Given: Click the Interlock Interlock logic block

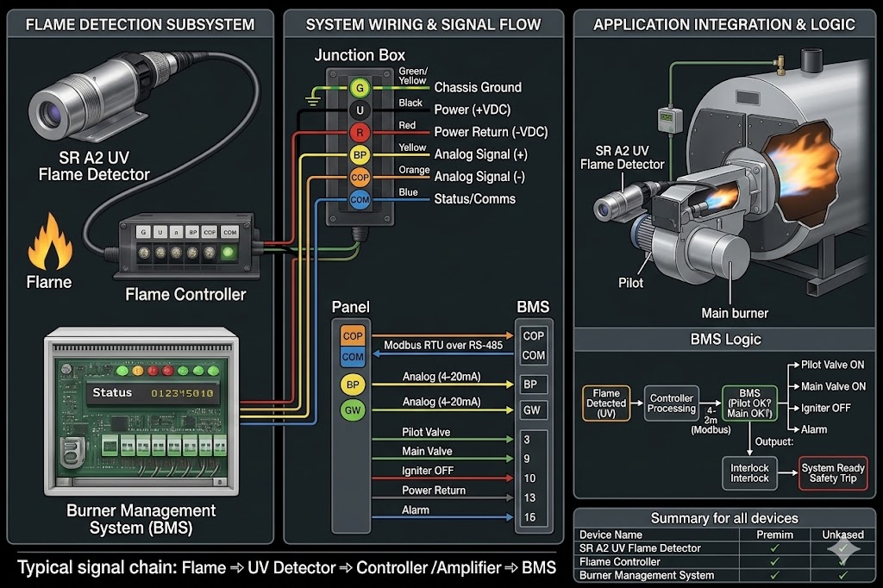Looking at the screenshot, I should [x=749, y=473].
